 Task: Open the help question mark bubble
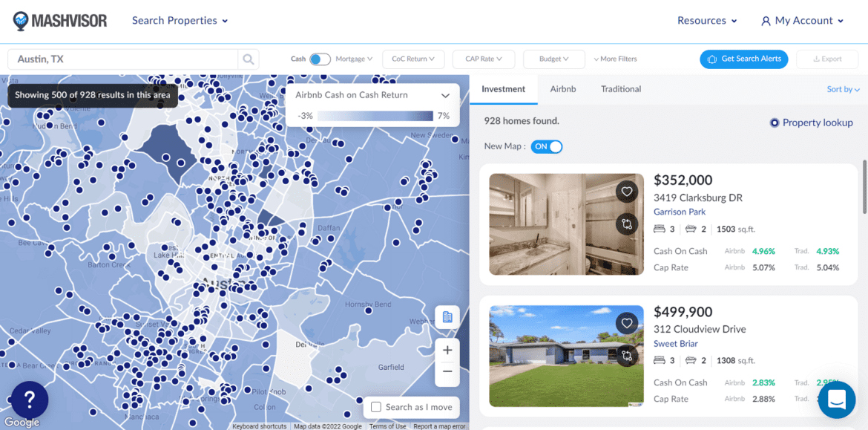click(x=28, y=400)
